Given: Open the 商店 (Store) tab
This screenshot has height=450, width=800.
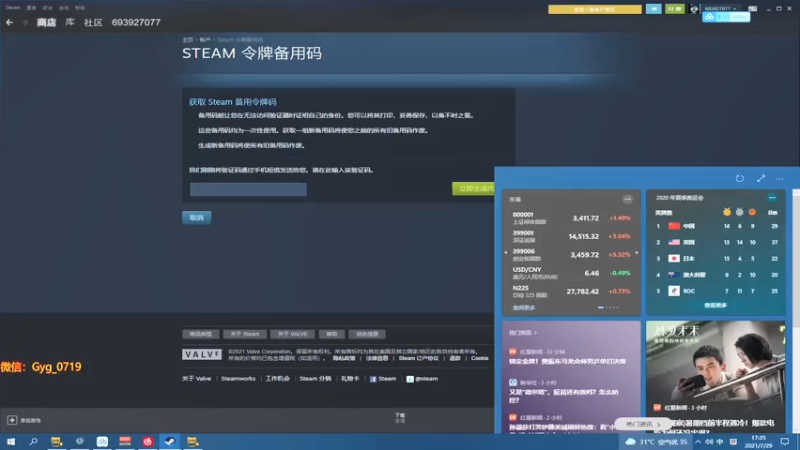Looking at the screenshot, I should [x=46, y=22].
